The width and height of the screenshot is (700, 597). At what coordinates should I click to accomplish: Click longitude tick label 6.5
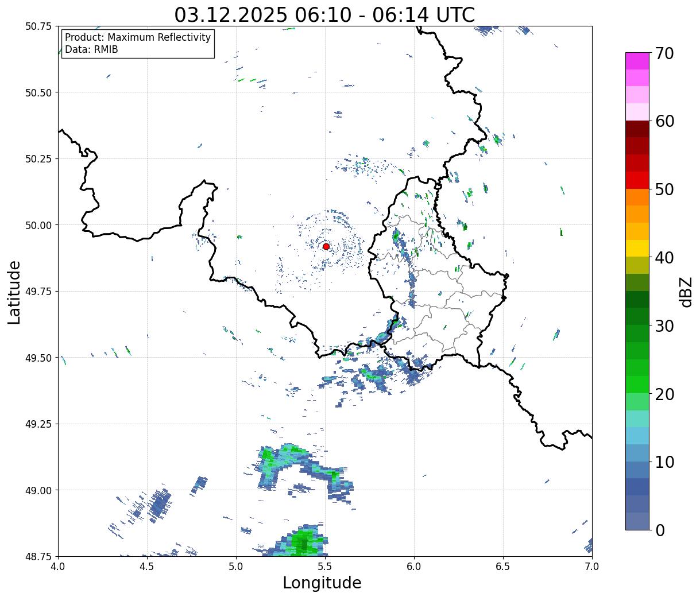click(503, 567)
